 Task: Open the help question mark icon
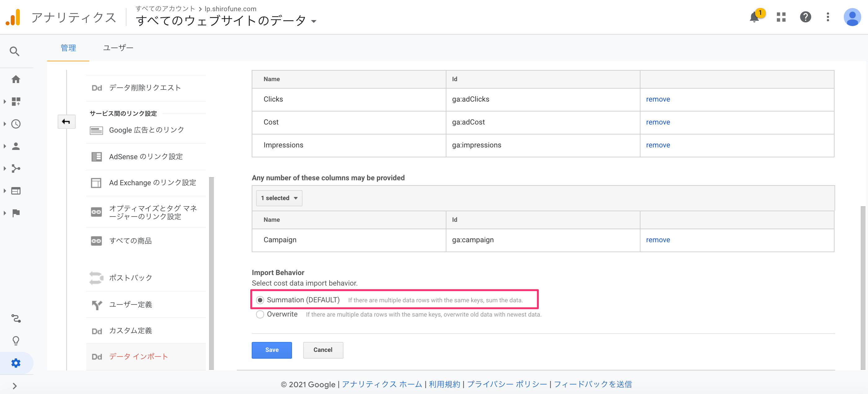pos(805,17)
